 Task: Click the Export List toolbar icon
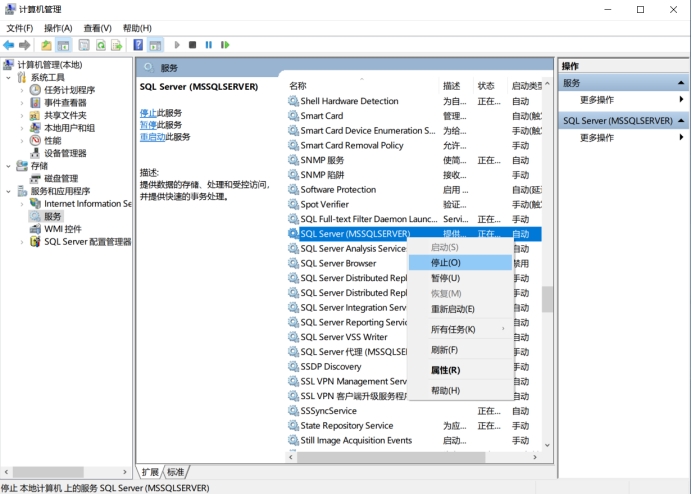click(116, 45)
